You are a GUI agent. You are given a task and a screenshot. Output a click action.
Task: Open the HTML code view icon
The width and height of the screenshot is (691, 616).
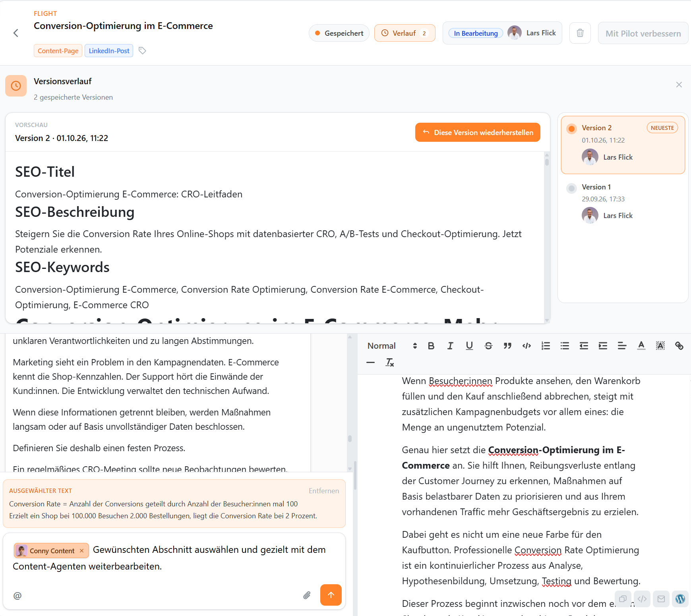tap(642, 599)
